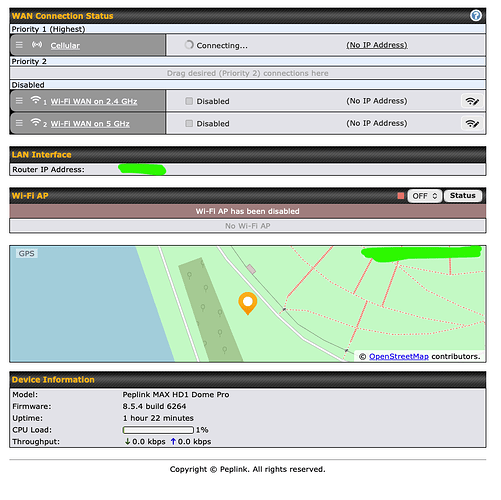
Task: Click the Wi-Fi AP Status button
Action: 463,196
